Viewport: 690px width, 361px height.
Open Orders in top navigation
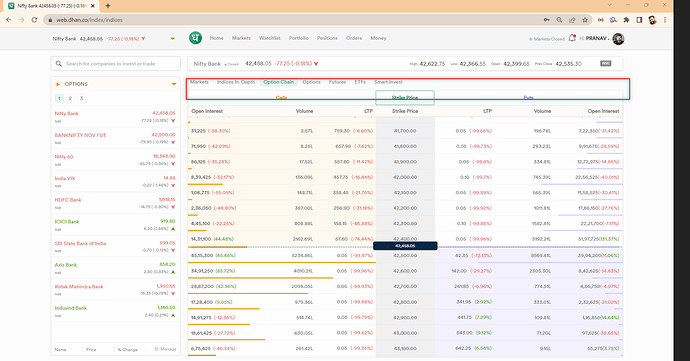[354, 38]
